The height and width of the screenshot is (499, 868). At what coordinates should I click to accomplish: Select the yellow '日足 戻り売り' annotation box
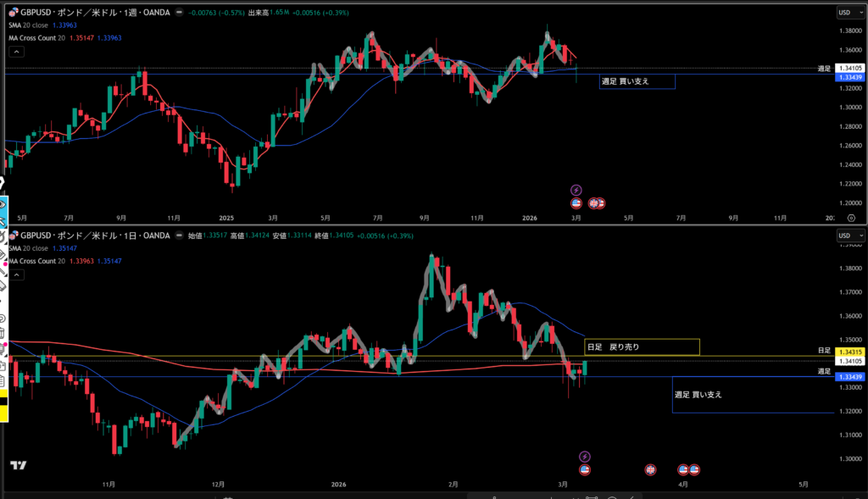(x=642, y=347)
